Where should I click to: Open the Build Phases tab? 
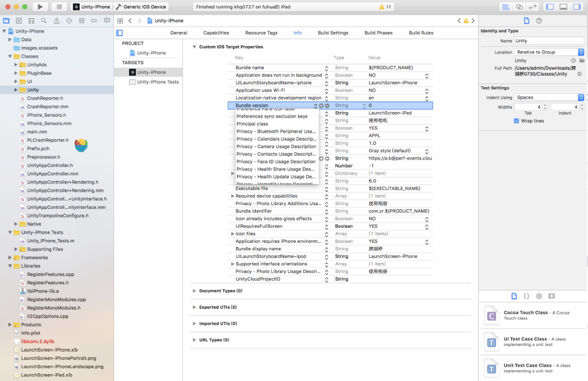pyautogui.click(x=378, y=33)
